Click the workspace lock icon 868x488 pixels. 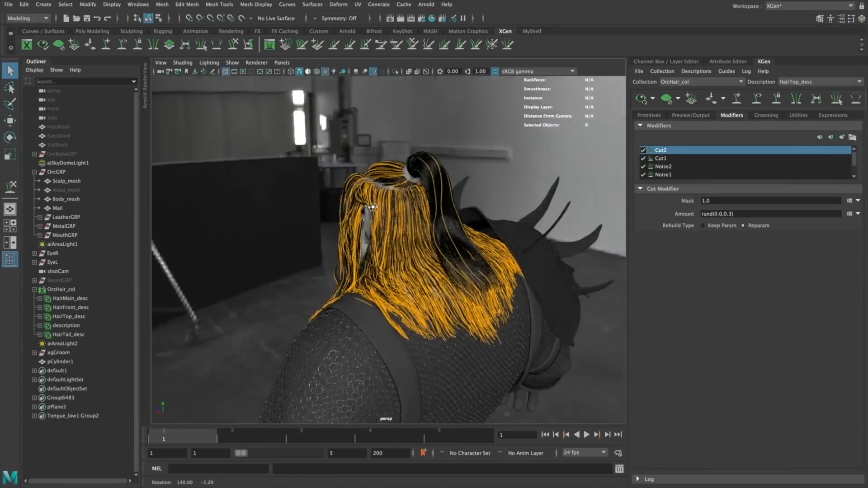(862, 6)
